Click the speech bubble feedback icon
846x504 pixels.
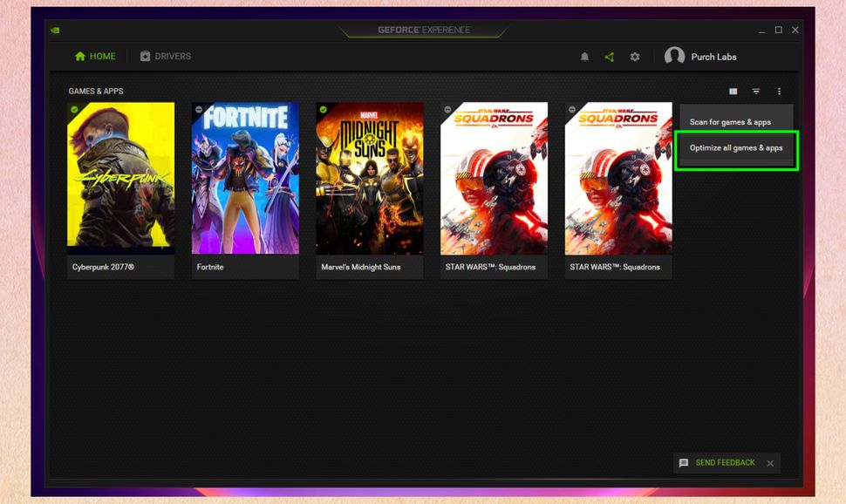click(x=684, y=463)
